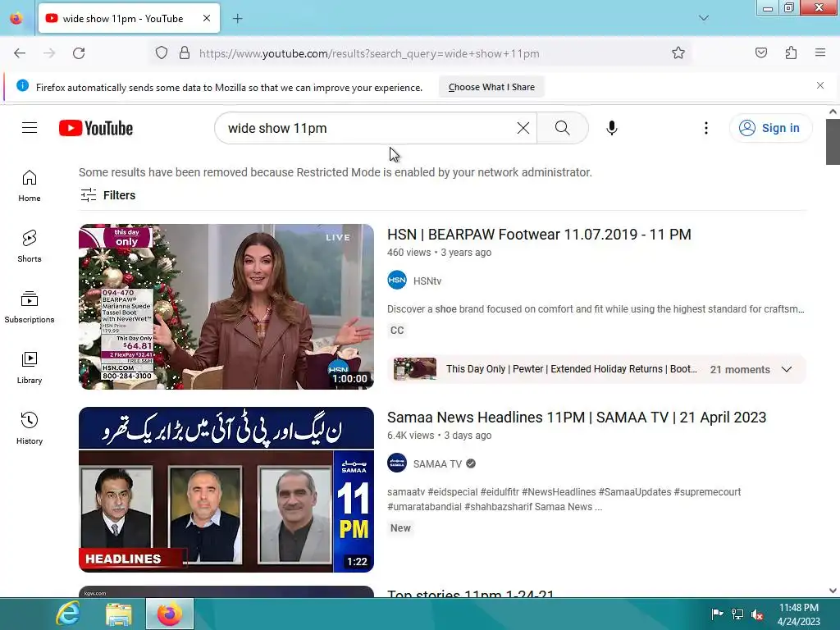Bookmark this page with the star
840x630 pixels.
678,53
